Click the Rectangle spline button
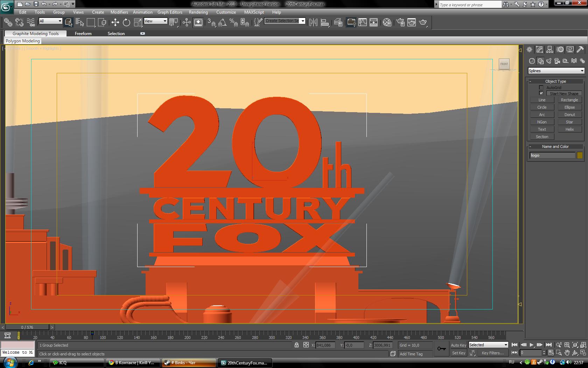The height and width of the screenshot is (368, 588). pyautogui.click(x=569, y=100)
